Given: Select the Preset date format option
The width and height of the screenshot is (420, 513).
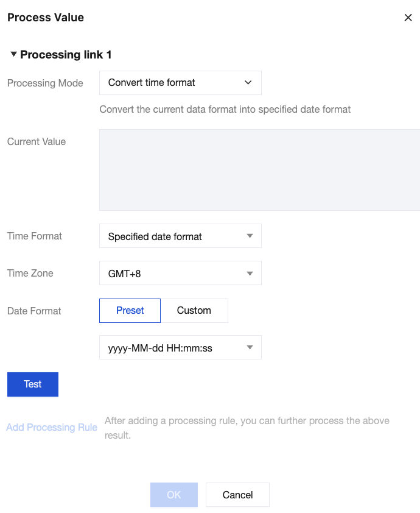Looking at the screenshot, I should (x=130, y=311).
